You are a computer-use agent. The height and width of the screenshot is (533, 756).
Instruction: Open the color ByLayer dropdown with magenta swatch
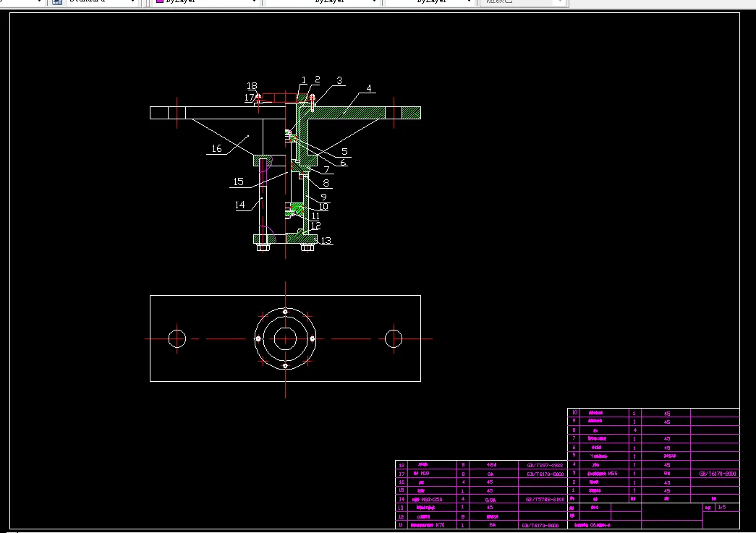tap(206, 1)
